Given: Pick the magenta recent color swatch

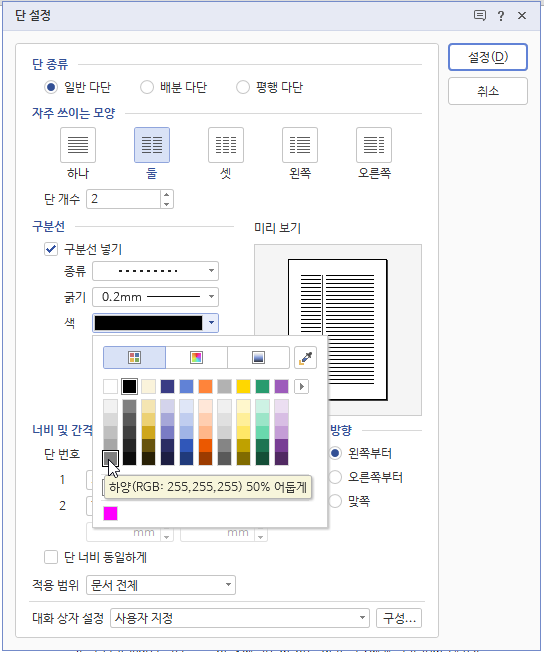Looking at the screenshot, I should pyautogui.click(x=110, y=513).
